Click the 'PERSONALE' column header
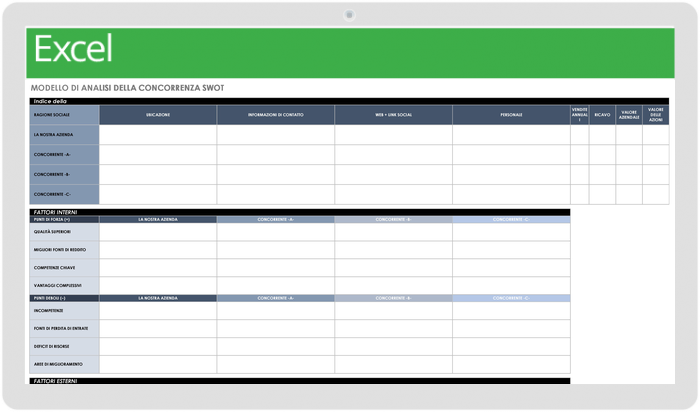The height and width of the screenshot is (412, 700). (x=511, y=115)
